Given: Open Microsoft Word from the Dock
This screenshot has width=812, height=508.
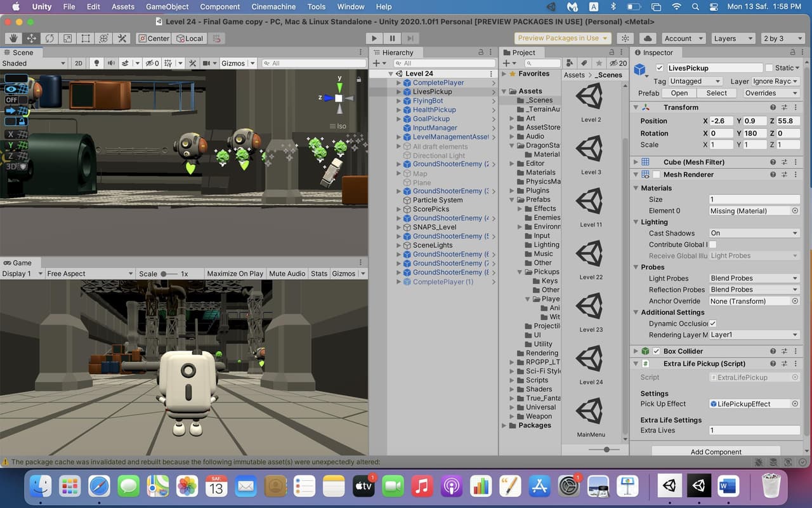Looking at the screenshot, I should tap(728, 486).
